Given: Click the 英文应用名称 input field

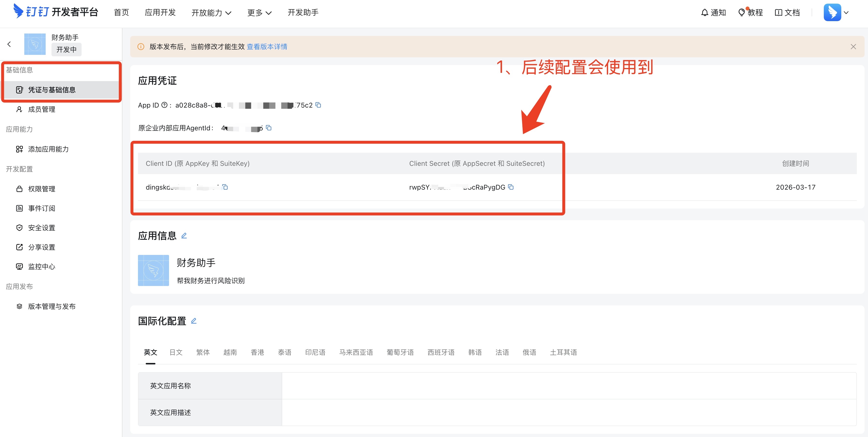Looking at the screenshot, I should (569, 386).
